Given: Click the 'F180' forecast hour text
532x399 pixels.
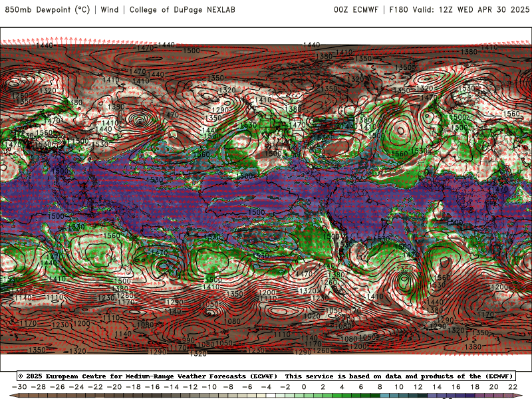Looking at the screenshot, I should 398,9.
